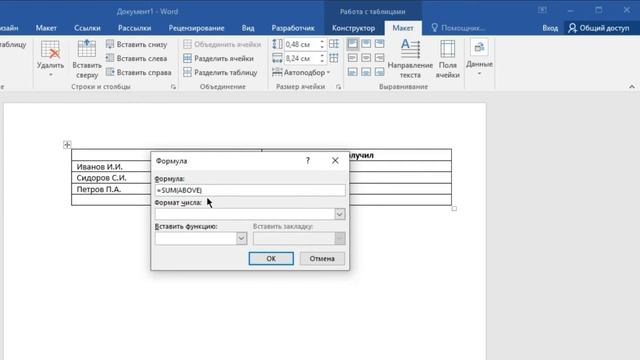Decrease column width with the down arrow

coord(322,61)
